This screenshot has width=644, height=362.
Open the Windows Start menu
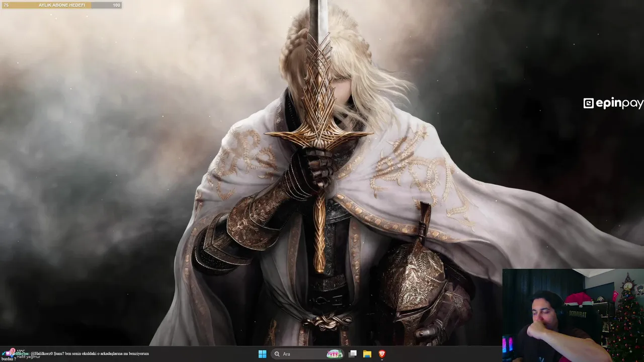click(262, 354)
